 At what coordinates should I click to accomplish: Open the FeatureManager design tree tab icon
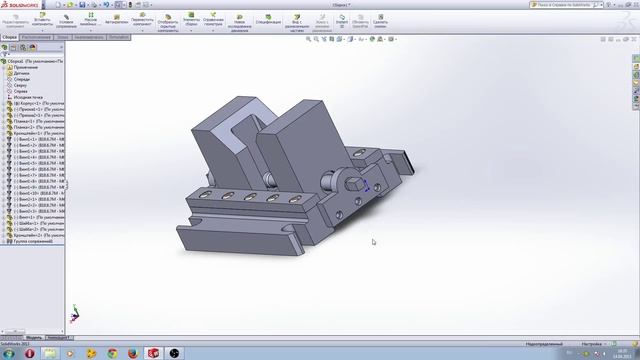[4, 47]
